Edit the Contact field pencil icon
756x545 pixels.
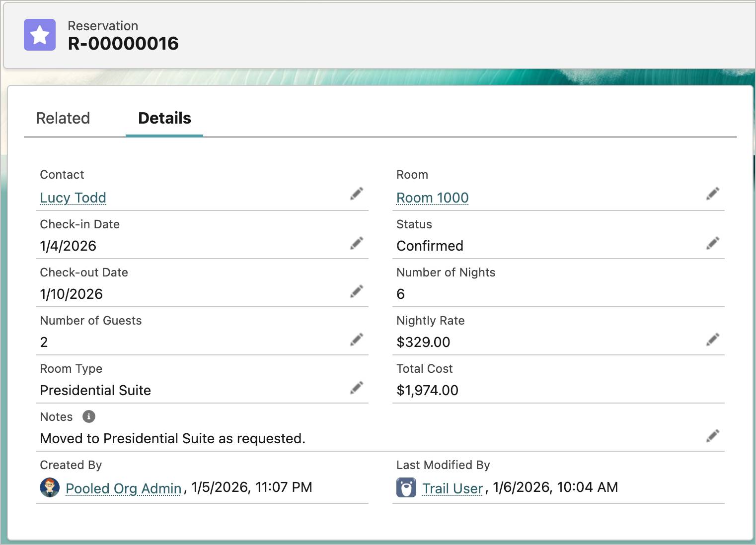[357, 194]
